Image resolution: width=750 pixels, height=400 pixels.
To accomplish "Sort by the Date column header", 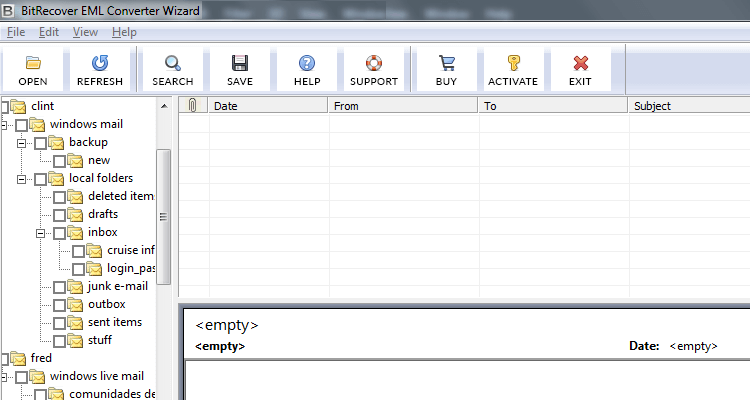I will [x=268, y=105].
